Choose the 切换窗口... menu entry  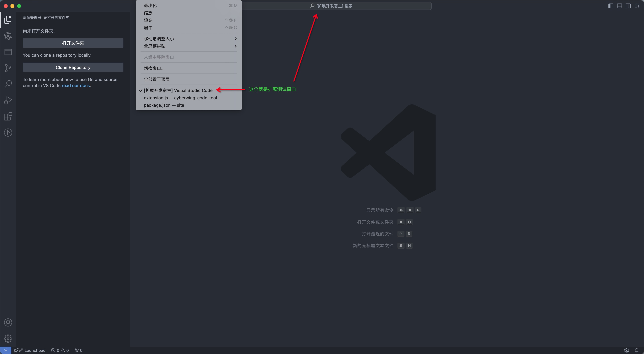154,68
